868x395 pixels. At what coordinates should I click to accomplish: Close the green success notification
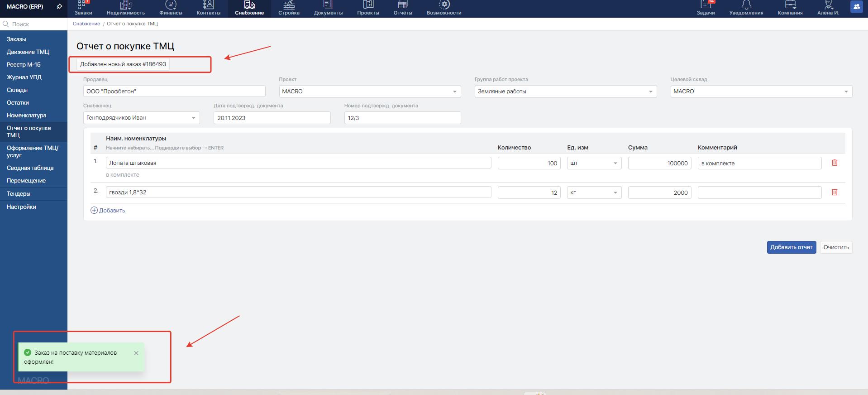point(136,353)
